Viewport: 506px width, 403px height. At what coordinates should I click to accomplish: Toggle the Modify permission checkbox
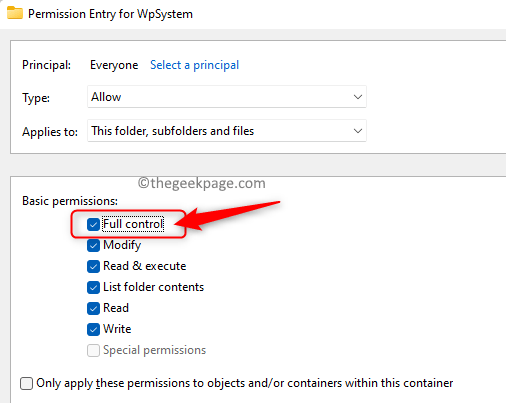pyautogui.click(x=93, y=245)
